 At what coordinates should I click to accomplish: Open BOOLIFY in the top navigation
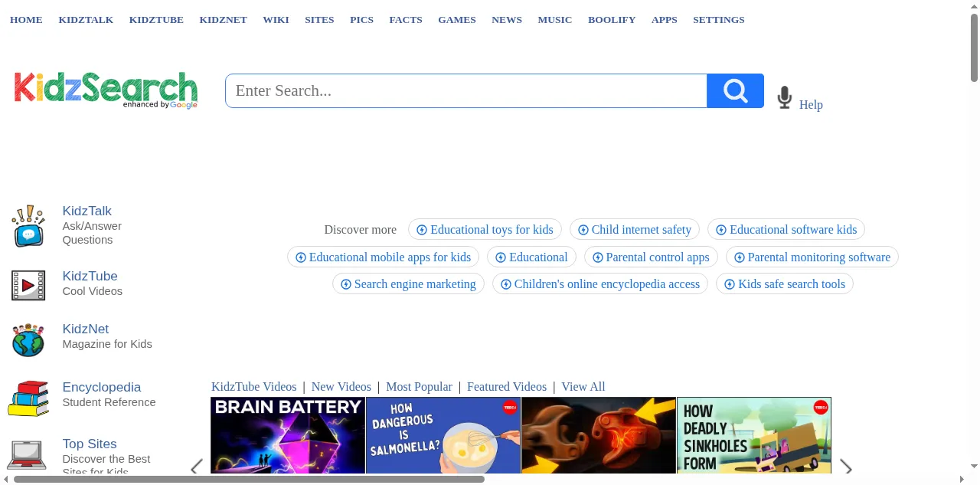pos(612,20)
